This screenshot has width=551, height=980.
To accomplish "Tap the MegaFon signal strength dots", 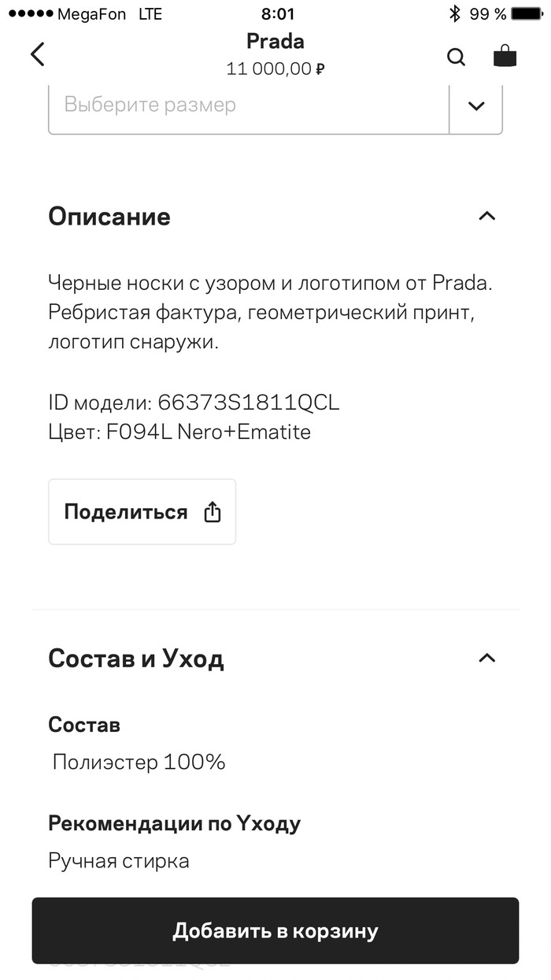I will click(x=29, y=14).
